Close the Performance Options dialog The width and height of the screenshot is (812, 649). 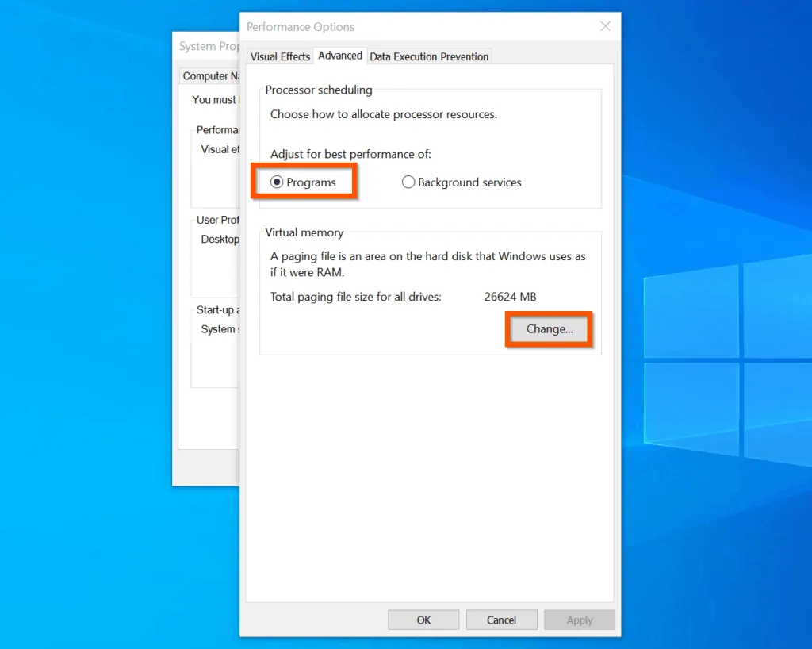point(605,26)
